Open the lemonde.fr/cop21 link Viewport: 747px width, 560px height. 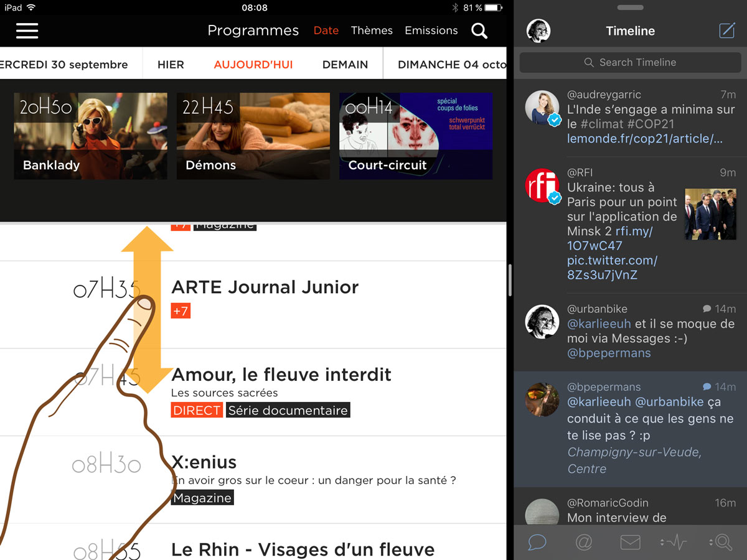coord(645,138)
